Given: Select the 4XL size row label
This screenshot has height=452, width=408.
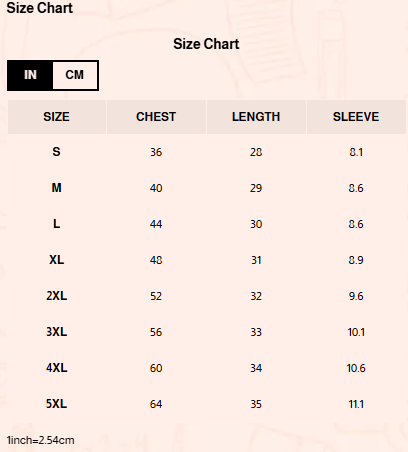Looking at the screenshot, I should pos(56,368).
